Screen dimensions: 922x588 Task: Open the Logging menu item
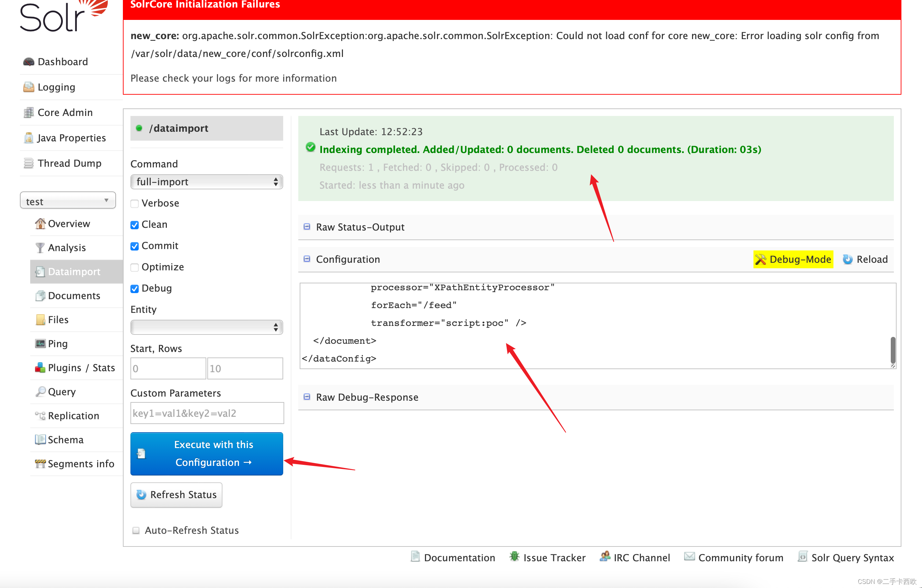pos(71,87)
